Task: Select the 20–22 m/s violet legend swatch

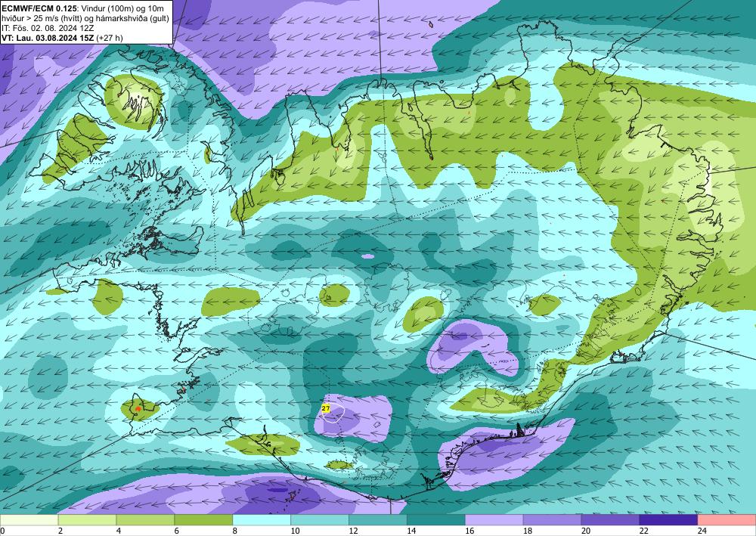Action: pos(610,520)
